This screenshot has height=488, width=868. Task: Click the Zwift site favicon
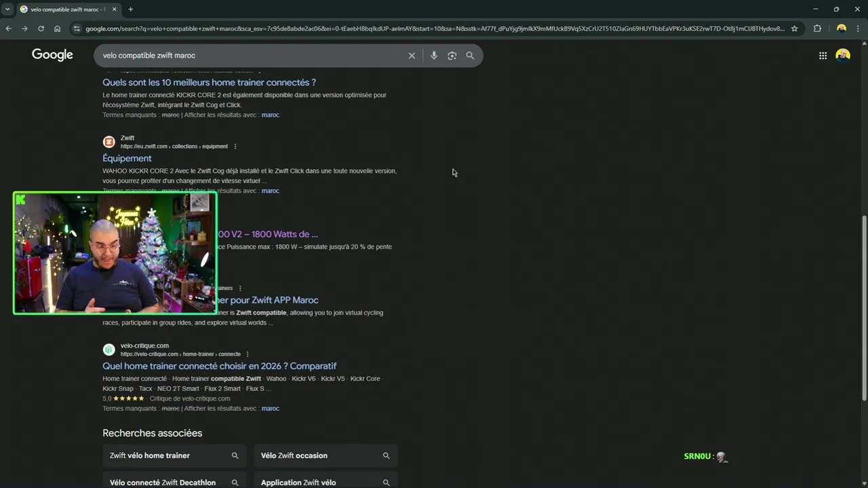(108, 142)
